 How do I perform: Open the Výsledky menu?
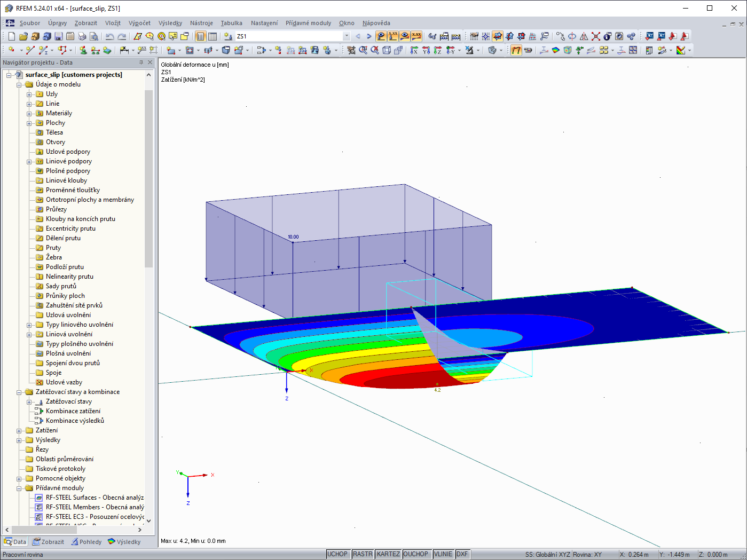(170, 23)
